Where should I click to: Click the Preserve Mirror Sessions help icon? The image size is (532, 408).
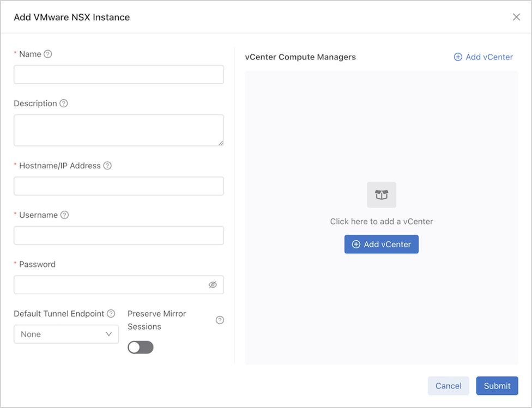click(220, 320)
